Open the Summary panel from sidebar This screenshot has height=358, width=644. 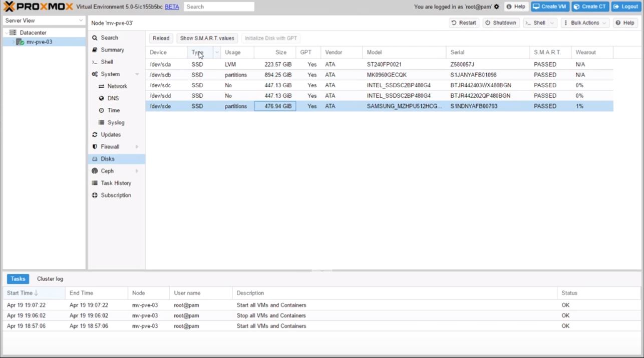[112, 50]
